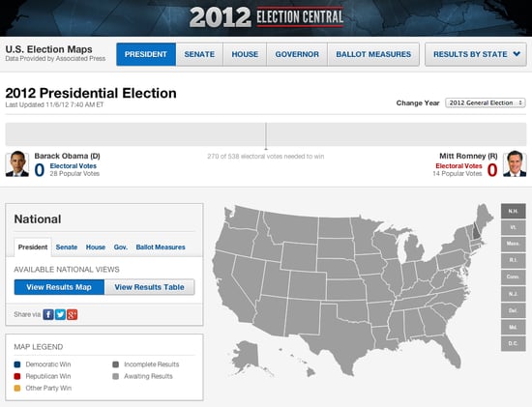Click Barack Obama's portrait photo
The width and height of the screenshot is (532, 407).
point(17,163)
